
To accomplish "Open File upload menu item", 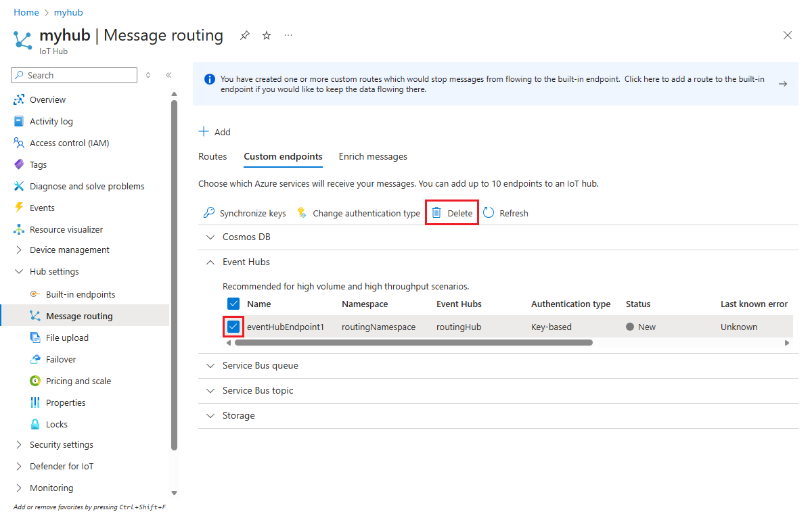I will [67, 337].
